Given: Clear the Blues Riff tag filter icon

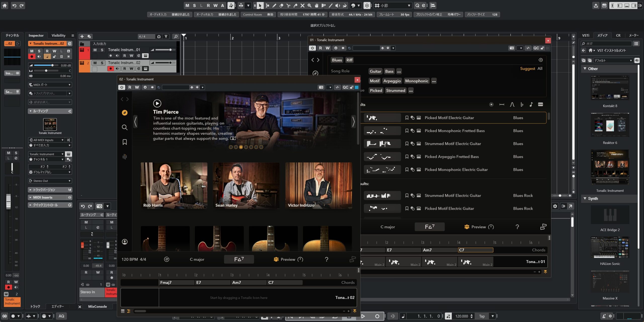Looking at the screenshot, I should pyautogui.click(x=541, y=60).
